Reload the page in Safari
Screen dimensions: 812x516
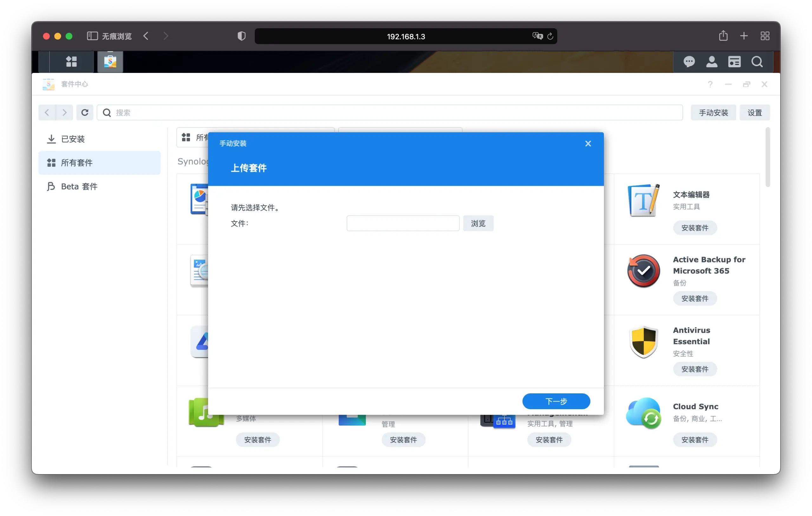click(550, 36)
